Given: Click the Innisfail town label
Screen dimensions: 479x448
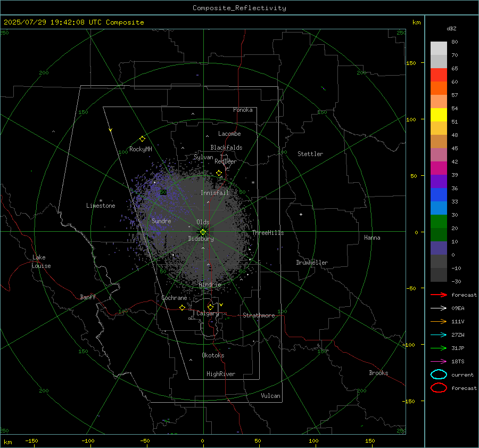Looking at the screenshot, I should [x=214, y=193].
